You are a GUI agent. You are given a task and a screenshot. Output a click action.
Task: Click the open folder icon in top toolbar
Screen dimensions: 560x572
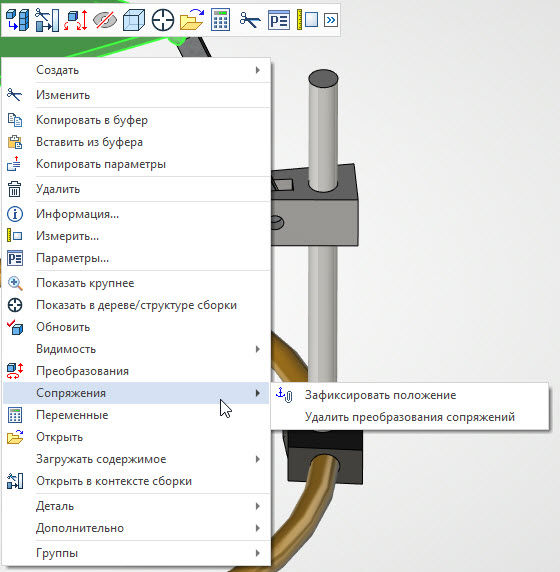[192, 20]
